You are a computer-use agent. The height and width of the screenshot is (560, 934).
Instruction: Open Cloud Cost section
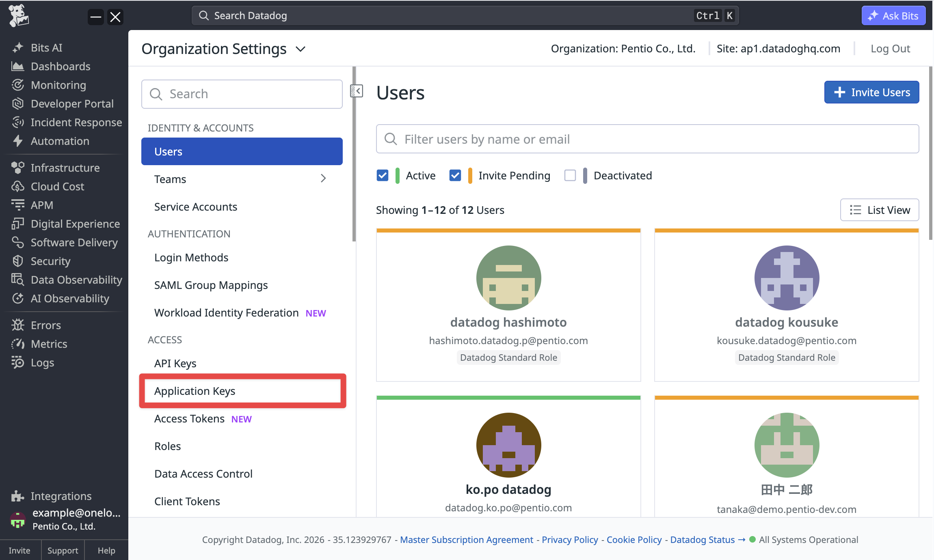[x=48, y=187]
